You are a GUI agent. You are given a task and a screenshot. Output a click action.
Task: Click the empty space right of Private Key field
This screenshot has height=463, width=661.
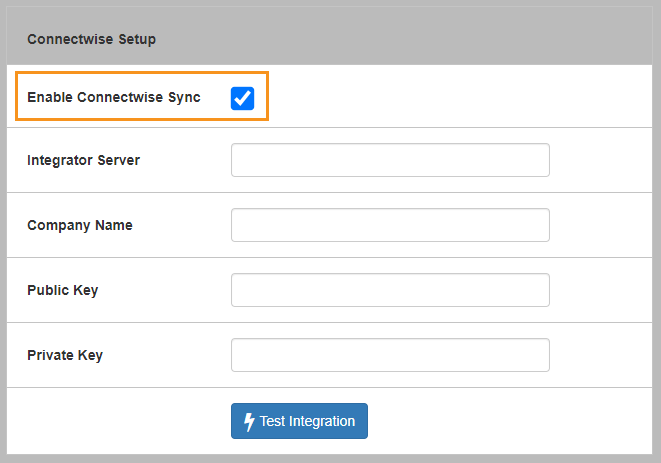coord(600,355)
